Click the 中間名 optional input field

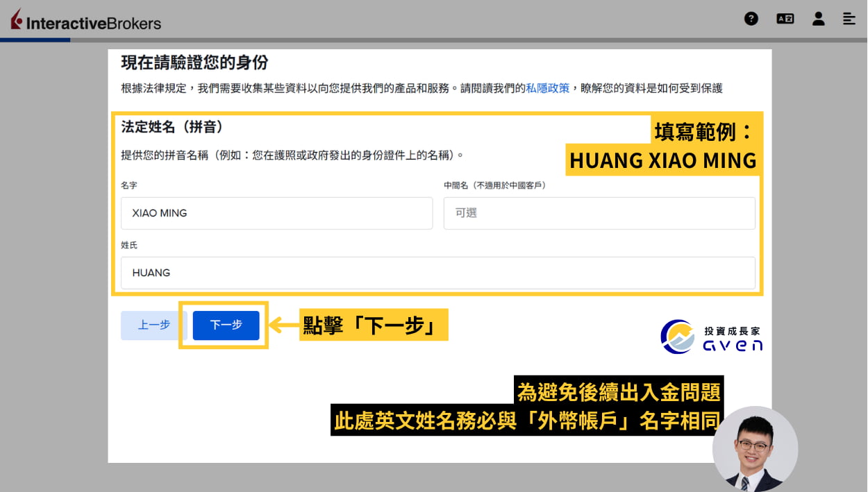coord(599,213)
